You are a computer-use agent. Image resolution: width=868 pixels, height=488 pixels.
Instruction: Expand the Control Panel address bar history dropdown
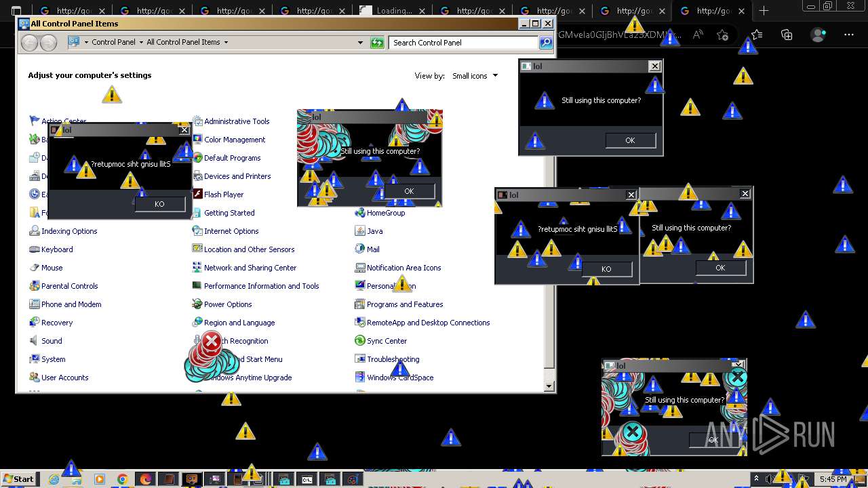[x=360, y=43]
